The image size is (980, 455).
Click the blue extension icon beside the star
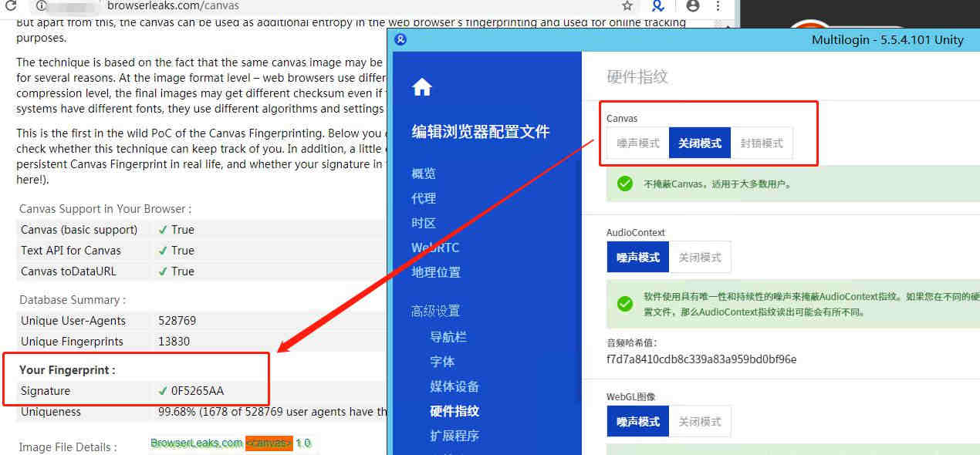657,5
